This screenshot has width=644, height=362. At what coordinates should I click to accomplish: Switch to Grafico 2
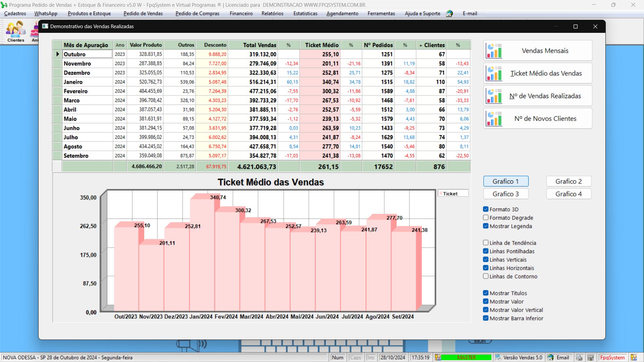(x=569, y=181)
